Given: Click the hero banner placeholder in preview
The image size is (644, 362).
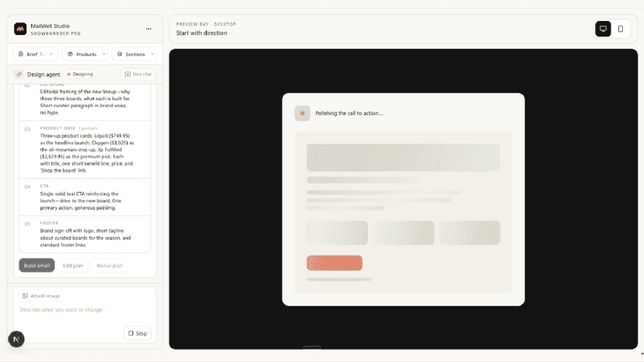Looking at the screenshot, I should (x=404, y=157).
